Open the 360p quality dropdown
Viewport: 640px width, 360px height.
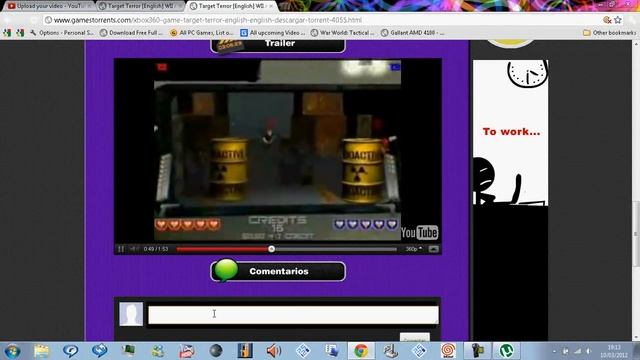pos(414,249)
